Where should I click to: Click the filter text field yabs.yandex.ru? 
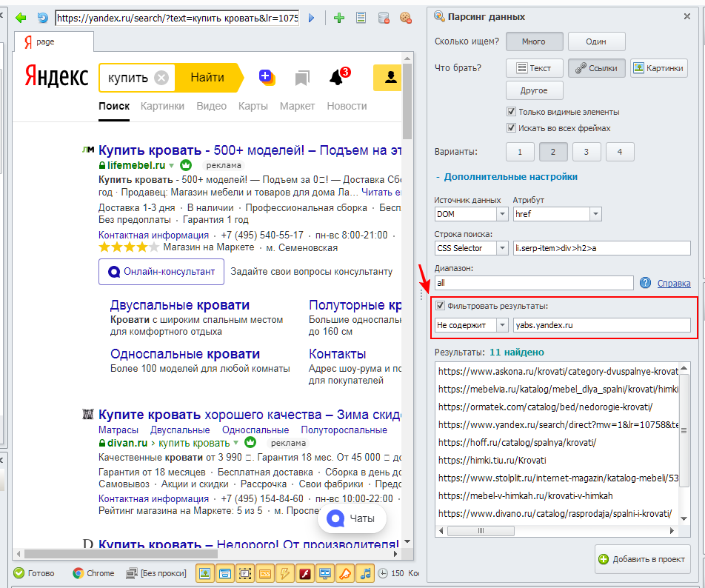(601, 325)
